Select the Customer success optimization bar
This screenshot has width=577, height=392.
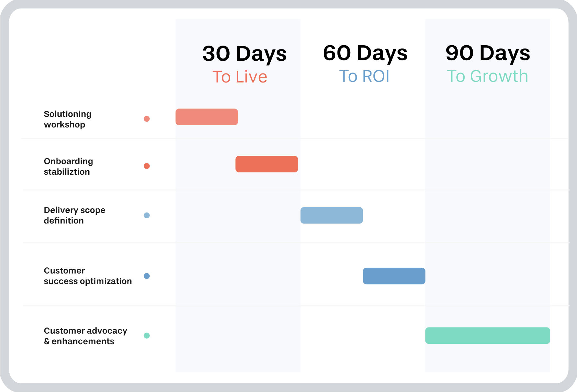[394, 276]
